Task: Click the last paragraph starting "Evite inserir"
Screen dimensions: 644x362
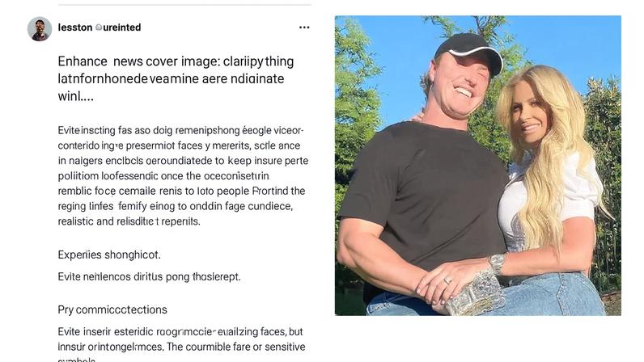Action: (181, 339)
